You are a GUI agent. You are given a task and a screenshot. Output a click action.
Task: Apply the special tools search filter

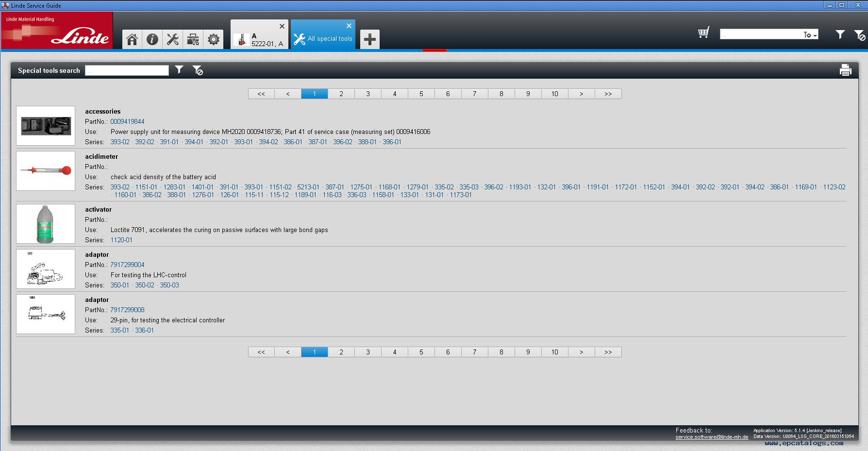pyautogui.click(x=179, y=70)
